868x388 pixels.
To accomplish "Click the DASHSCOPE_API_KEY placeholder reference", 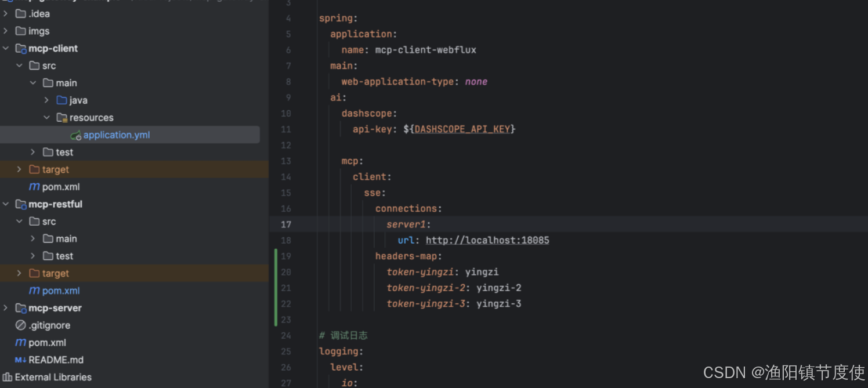I will (462, 129).
